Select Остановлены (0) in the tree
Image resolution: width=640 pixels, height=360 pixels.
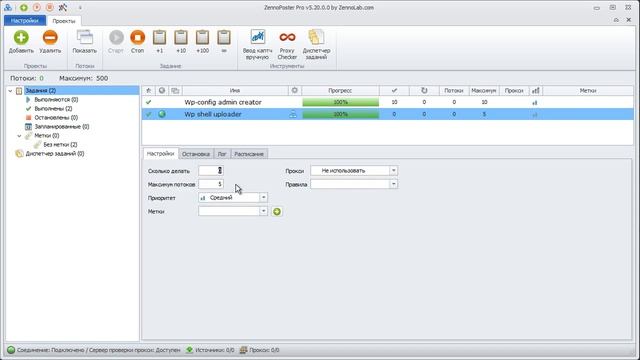[x=56, y=118]
